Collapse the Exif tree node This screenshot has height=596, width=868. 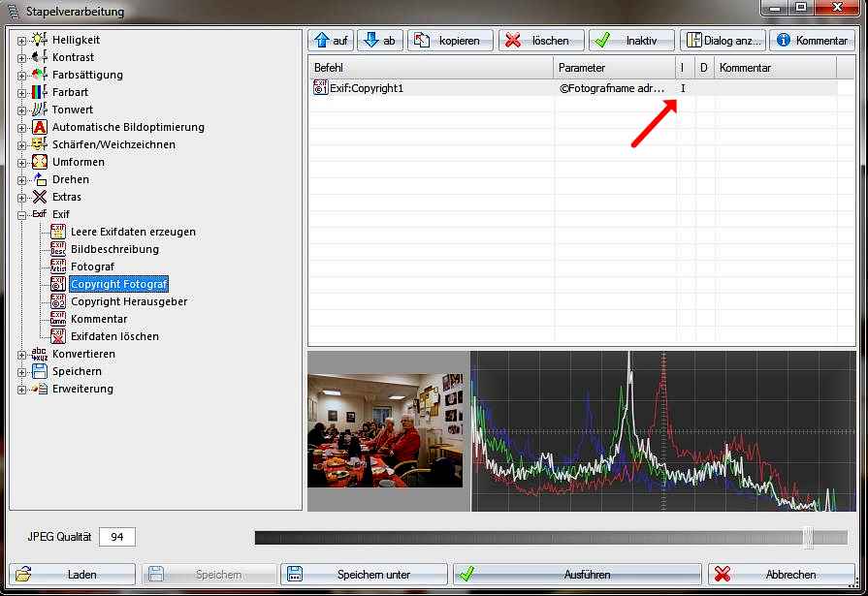(x=21, y=214)
